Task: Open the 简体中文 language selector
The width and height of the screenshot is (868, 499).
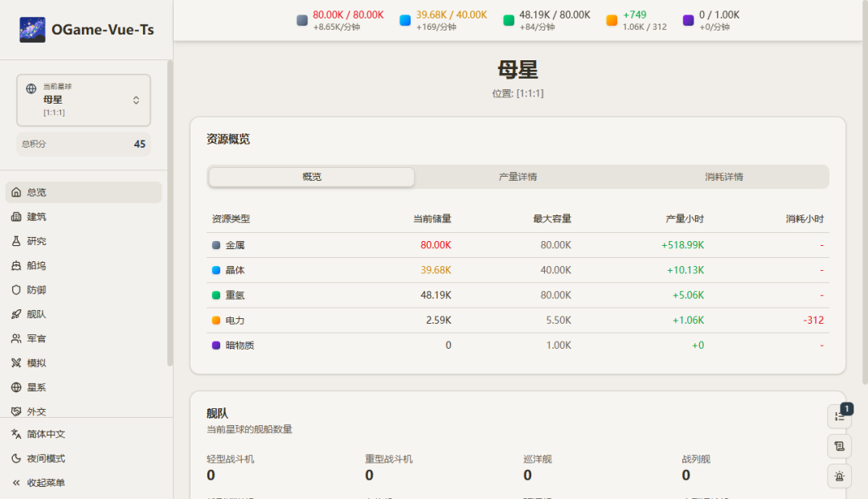Action: click(x=46, y=434)
